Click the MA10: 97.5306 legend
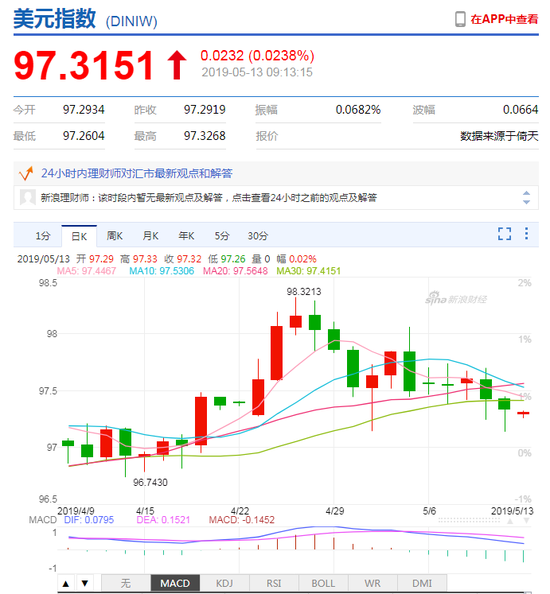The width and height of the screenshot is (550, 594). [x=161, y=271]
